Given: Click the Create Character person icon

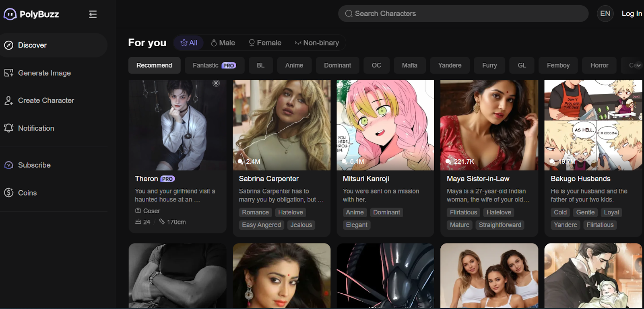Looking at the screenshot, I should [x=9, y=101].
